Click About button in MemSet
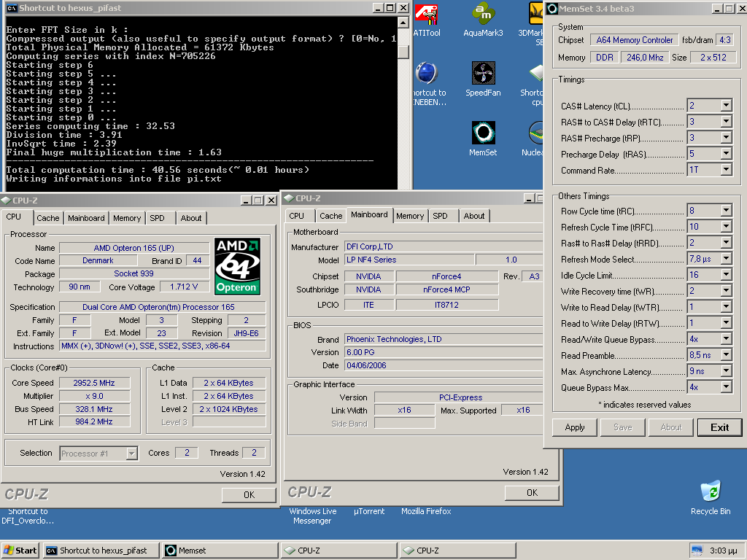The image size is (747, 560). click(x=671, y=427)
